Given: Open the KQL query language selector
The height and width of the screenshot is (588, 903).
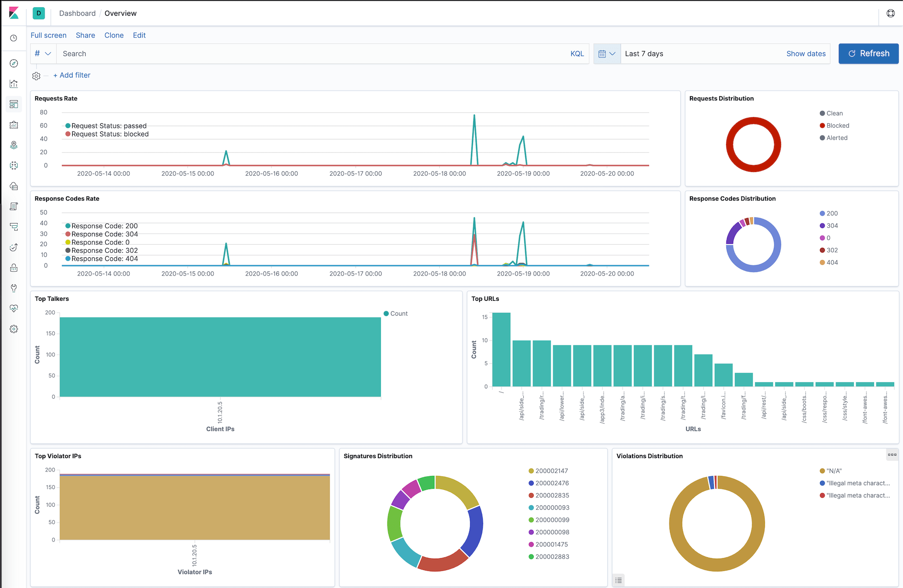Looking at the screenshot, I should click(x=577, y=53).
